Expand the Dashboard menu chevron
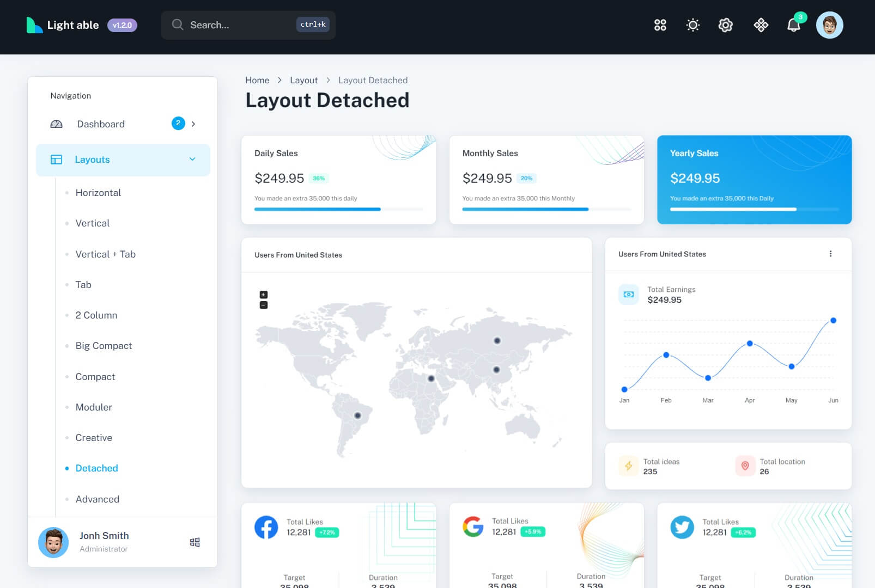 tap(193, 124)
